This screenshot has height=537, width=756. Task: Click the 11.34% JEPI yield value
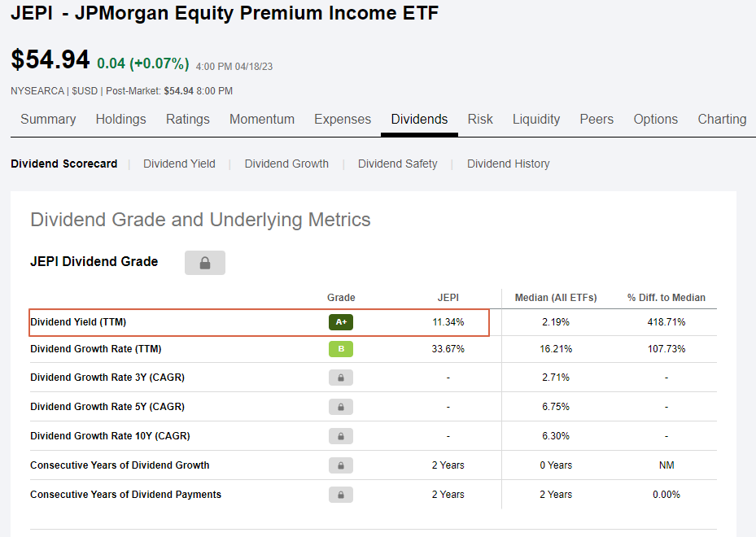point(448,322)
